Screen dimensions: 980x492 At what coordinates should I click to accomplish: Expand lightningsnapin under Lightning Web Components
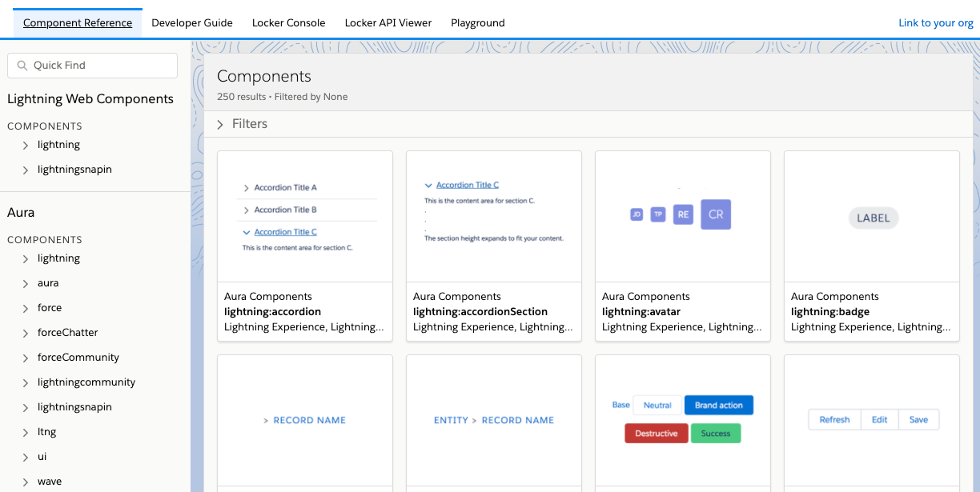coord(26,170)
